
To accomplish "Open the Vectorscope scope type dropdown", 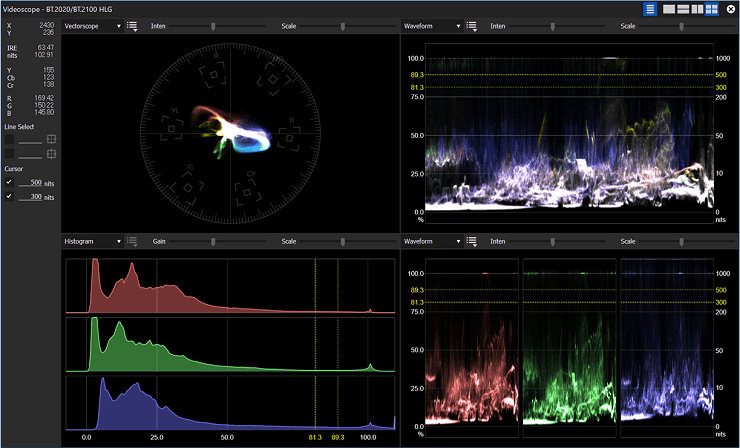I will point(92,26).
